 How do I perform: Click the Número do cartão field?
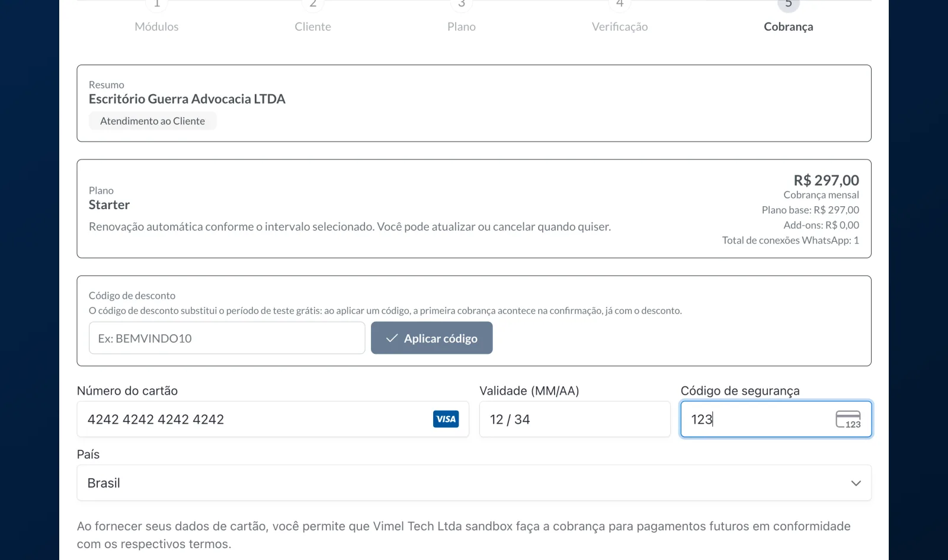click(273, 419)
